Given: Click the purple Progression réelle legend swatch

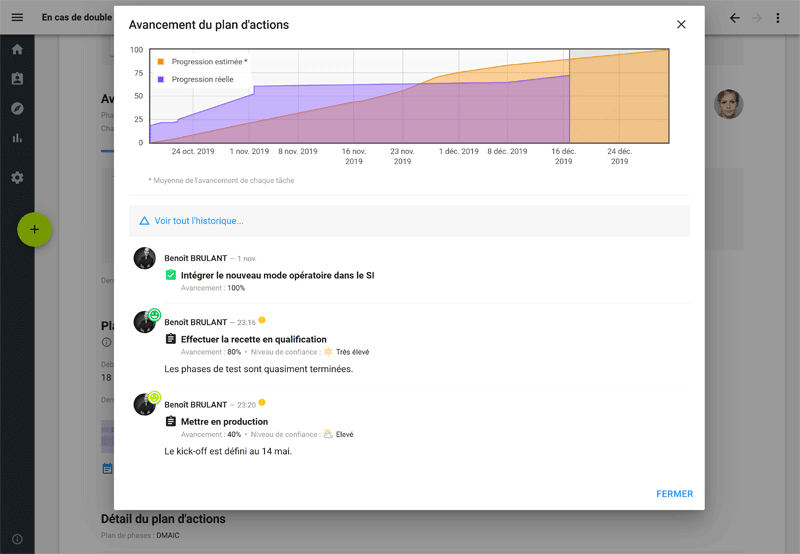Looking at the screenshot, I should tap(161, 80).
